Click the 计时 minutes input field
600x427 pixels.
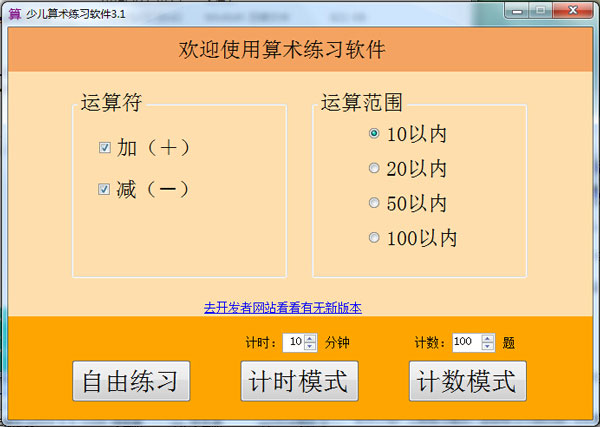[294, 342]
